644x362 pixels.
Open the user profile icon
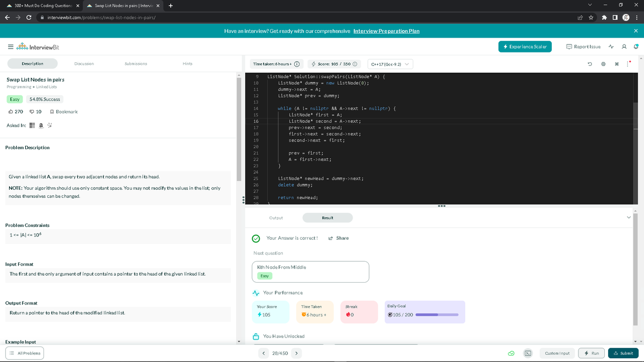(x=625, y=47)
